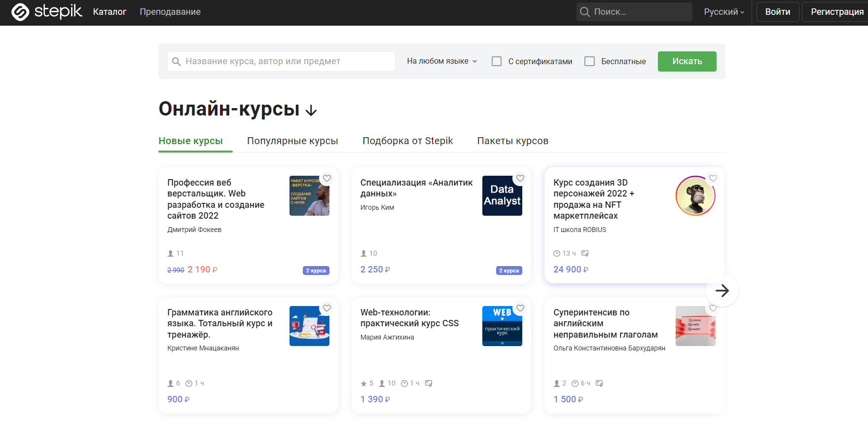Open 'Web-технологии: практический курс CSS' title

point(409,318)
